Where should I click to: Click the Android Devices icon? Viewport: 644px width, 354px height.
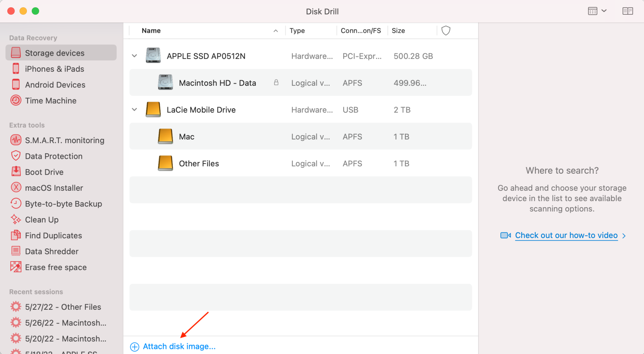coord(16,84)
